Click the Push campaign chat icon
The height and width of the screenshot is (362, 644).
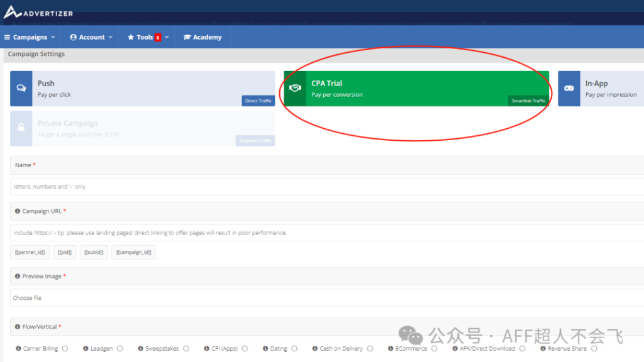click(x=21, y=89)
